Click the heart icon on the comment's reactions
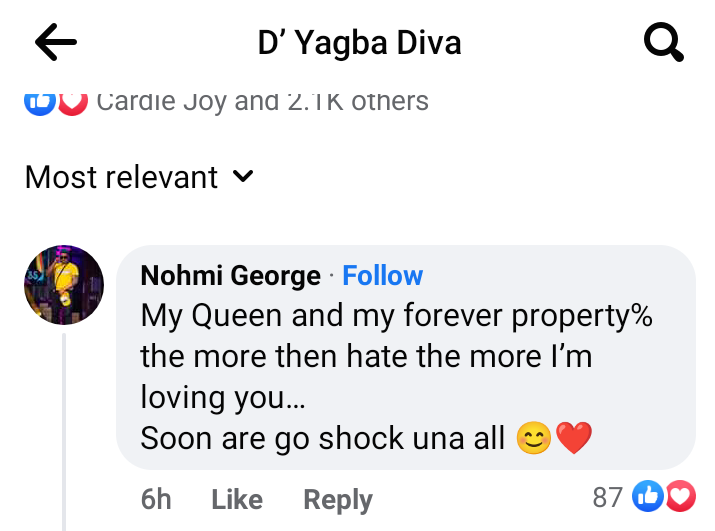This screenshot has width=715, height=531. coord(680,496)
